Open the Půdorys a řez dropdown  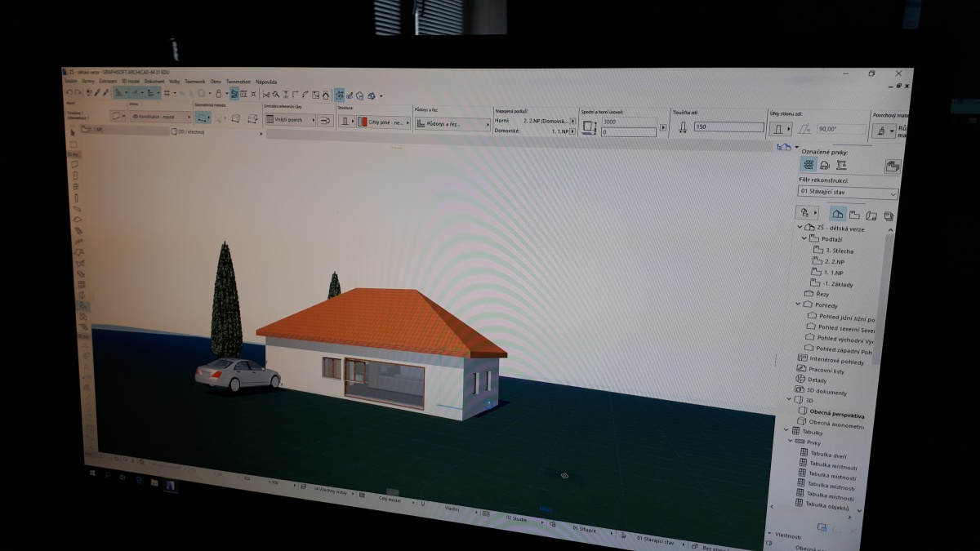(x=452, y=124)
